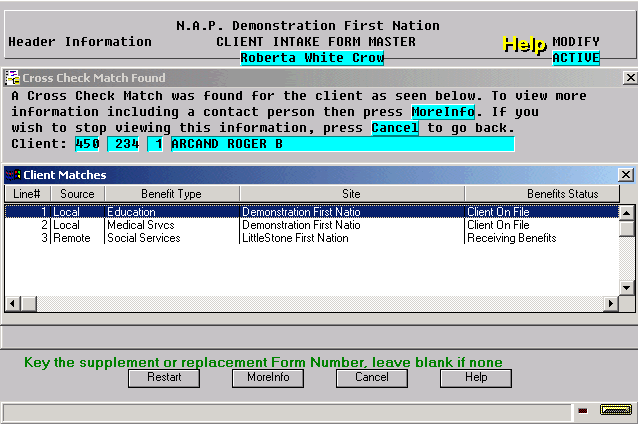Click the scroll up arrow in matches list

627,213
